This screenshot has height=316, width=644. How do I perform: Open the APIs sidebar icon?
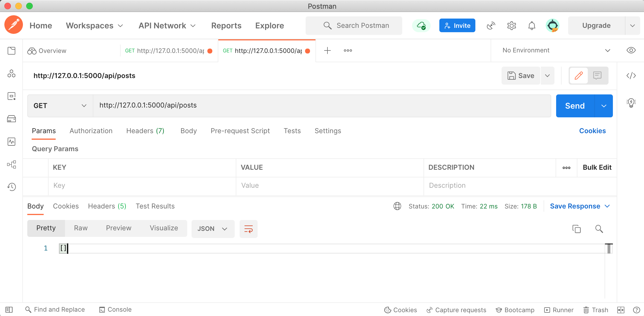pos(11,74)
